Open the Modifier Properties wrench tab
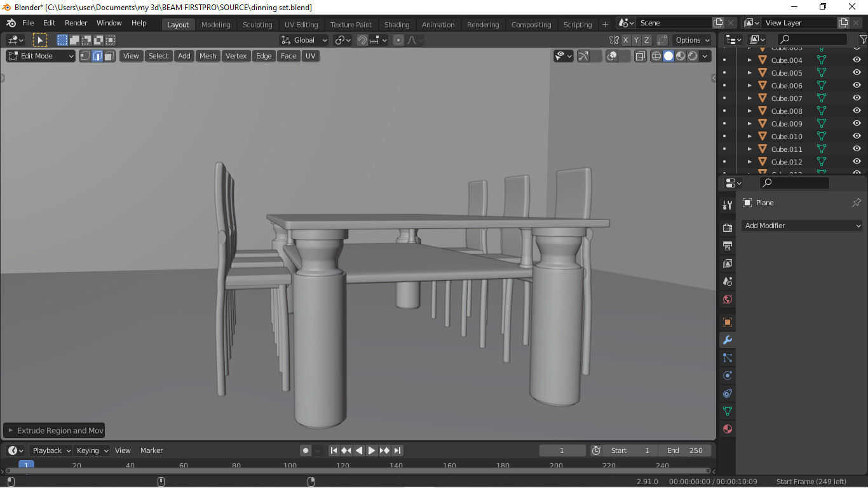868x488 pixels. tap(727, 340)
